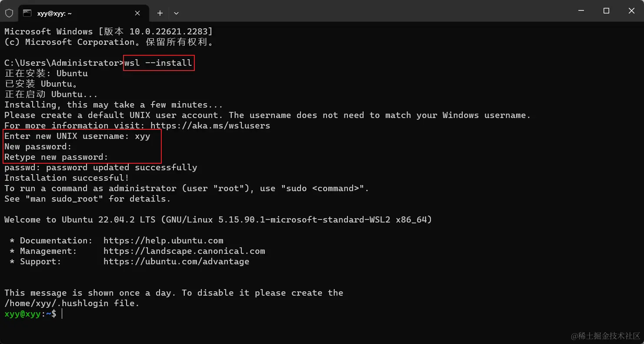The image size is (644, 344).
Task: Open the help.ubuntu.com documentation link
Action: (163, 241)
